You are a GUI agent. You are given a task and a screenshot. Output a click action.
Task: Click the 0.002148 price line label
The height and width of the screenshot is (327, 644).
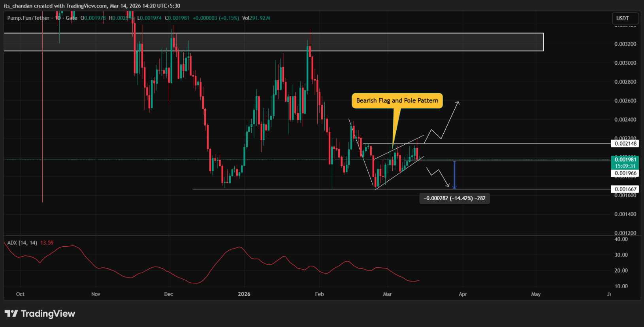pyautogui.click(x=625, y=144)
